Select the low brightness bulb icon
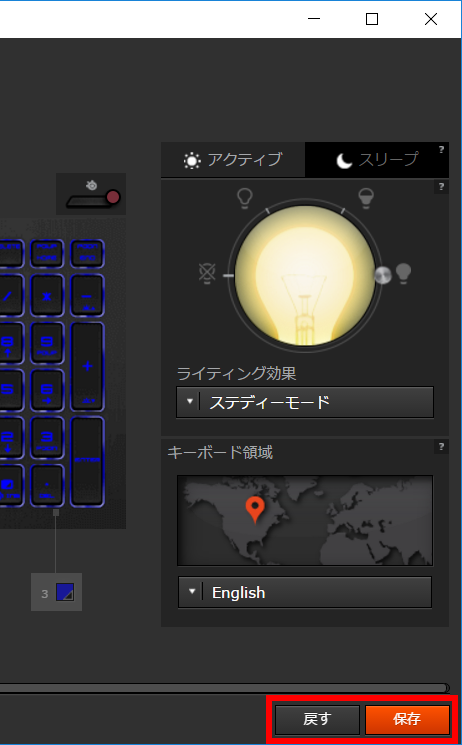Viewport: 462px width, 745px height. 245,198
